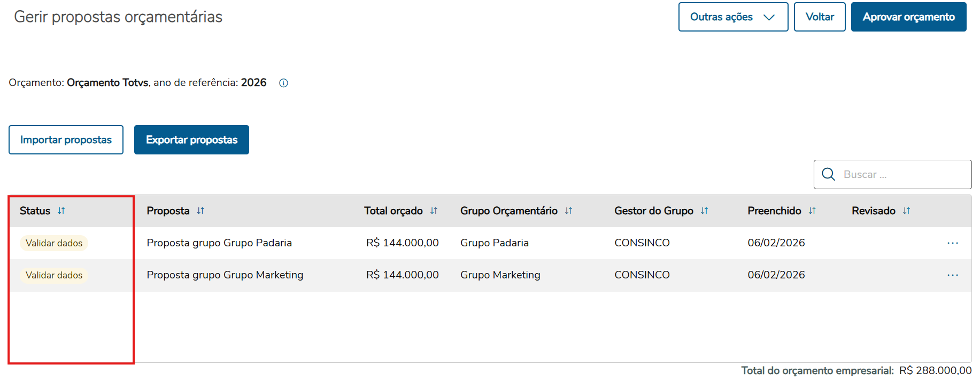The image size is (980, 389).
Task: Click Aprovar orçamento button
Action: coord(908,17)
